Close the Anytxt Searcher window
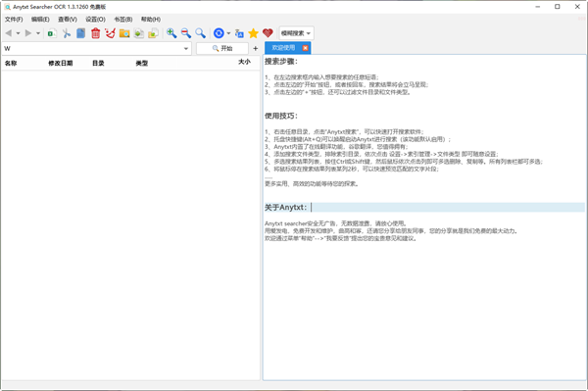Viewport: 588px width, 391px height. (577, 7)
